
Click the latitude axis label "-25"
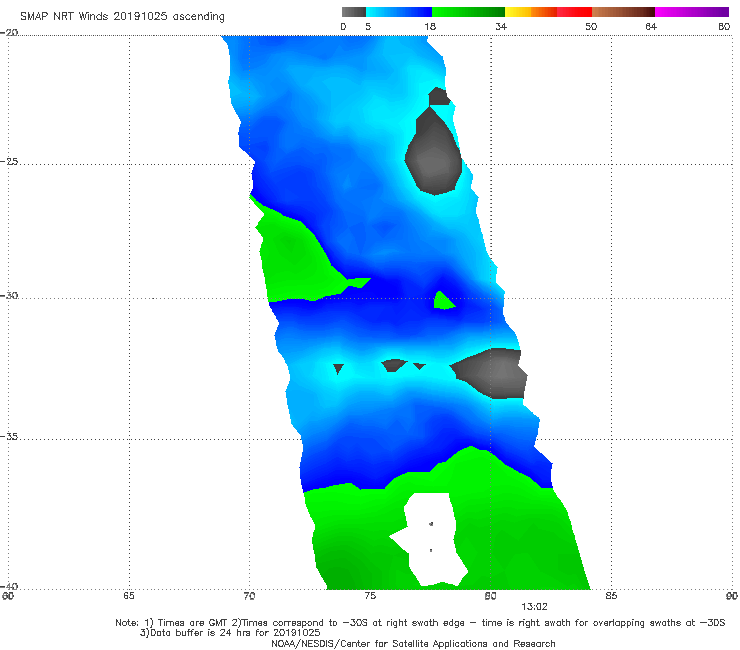pos(9,161)
